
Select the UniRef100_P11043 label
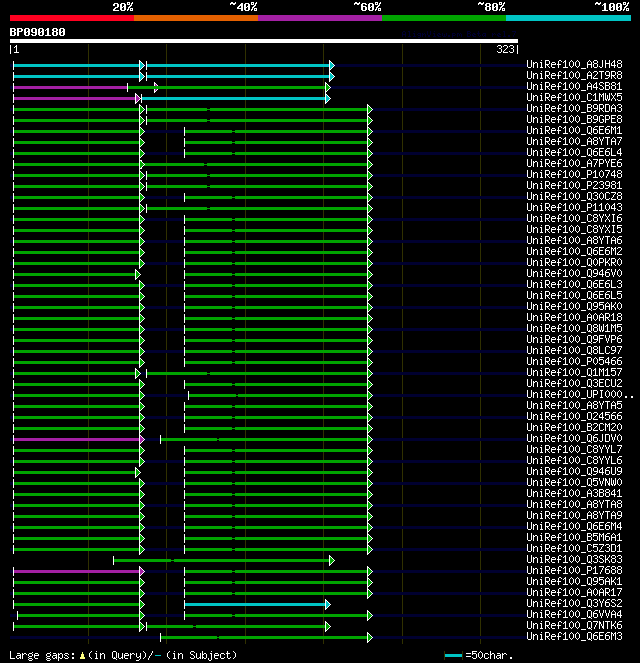(574, 207)
